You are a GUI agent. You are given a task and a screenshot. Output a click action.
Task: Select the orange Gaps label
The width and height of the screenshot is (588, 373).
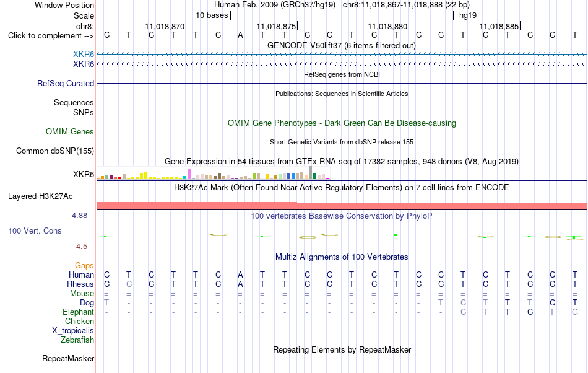point(84,266)
